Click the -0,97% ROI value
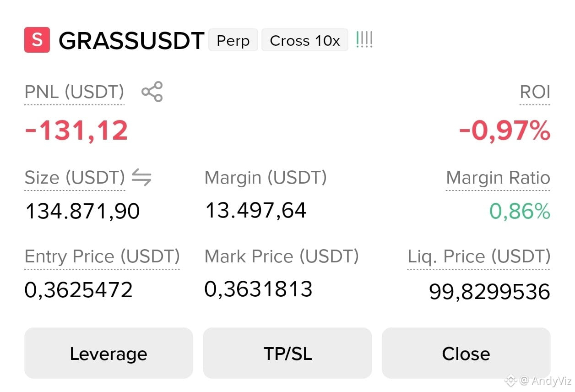Image resolution: width=575 pixels, height=392 pixels. point(504,131)
